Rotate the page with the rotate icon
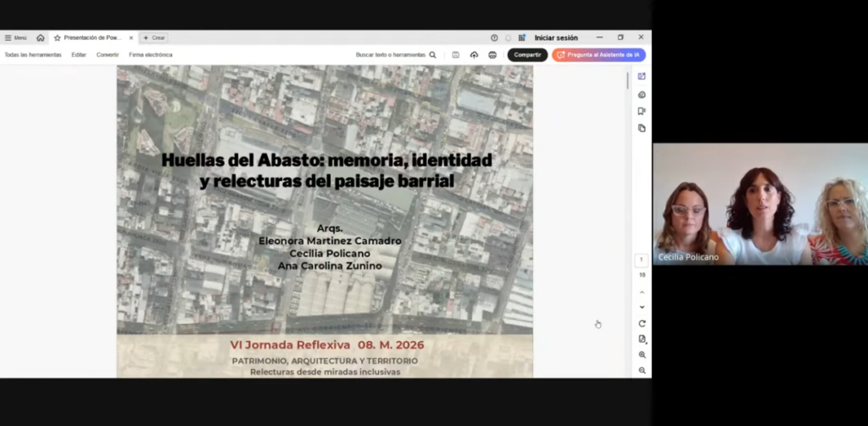Viewport: 868px width, 426px height. [x=642, y=323]
